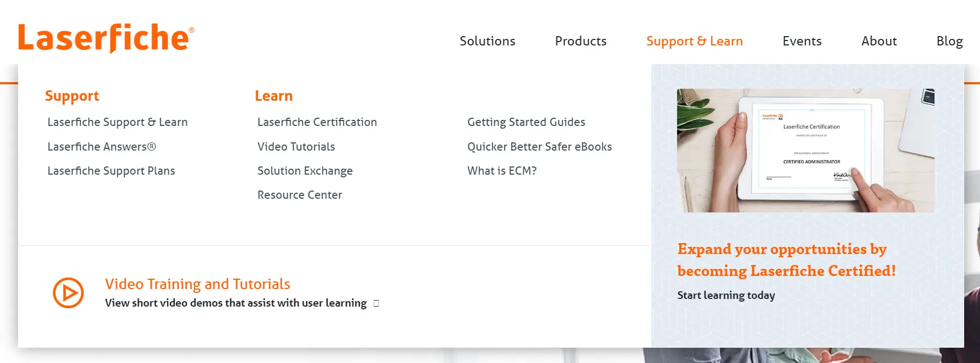This screenshot has width=980, height=363.
Task: Open the About menu
Action: point(879,41)
